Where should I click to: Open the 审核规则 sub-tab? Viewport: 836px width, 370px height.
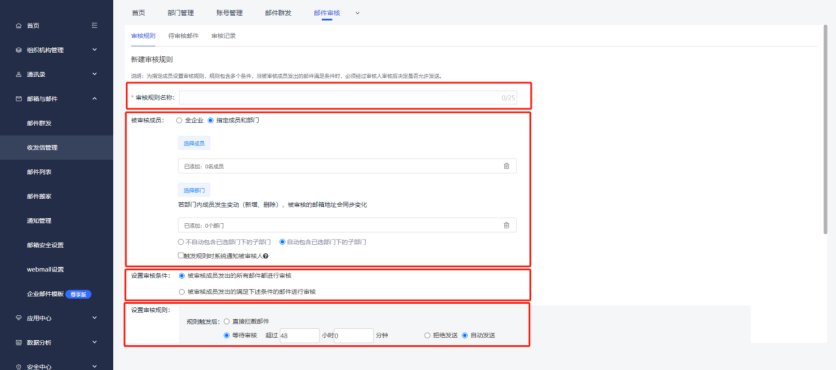point(143,36)
